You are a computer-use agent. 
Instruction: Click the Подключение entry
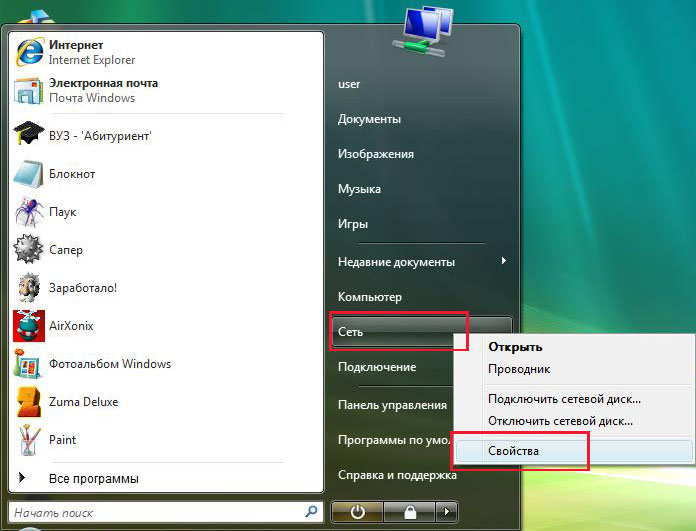pyautogui.click(x=377, y=367)
